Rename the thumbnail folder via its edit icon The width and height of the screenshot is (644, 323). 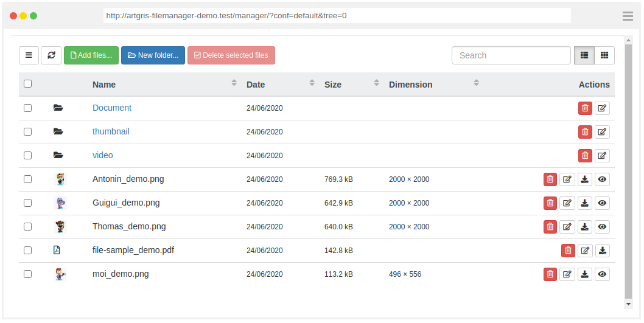pyautogui.click(x=602, y=132)
